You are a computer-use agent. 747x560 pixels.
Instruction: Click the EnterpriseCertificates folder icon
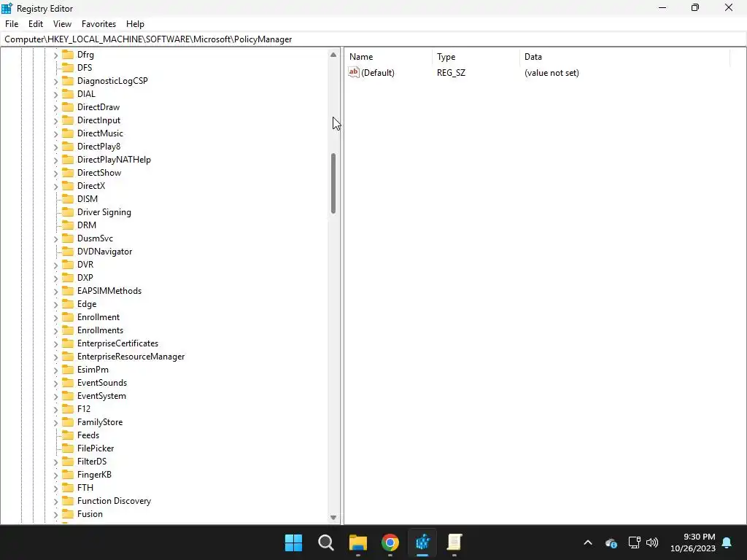pyautogui.click(x=68, y=343)
